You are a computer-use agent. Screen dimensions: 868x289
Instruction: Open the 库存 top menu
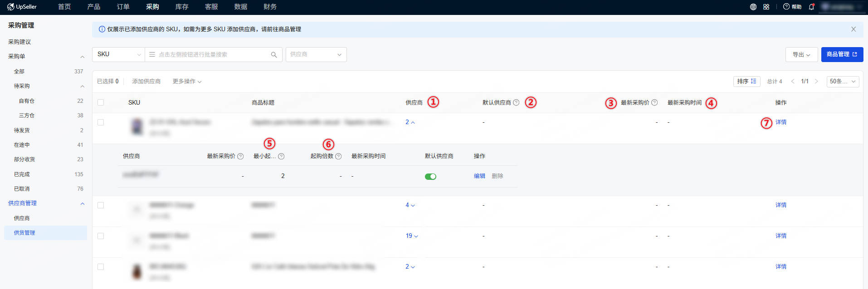click(182, 7)
